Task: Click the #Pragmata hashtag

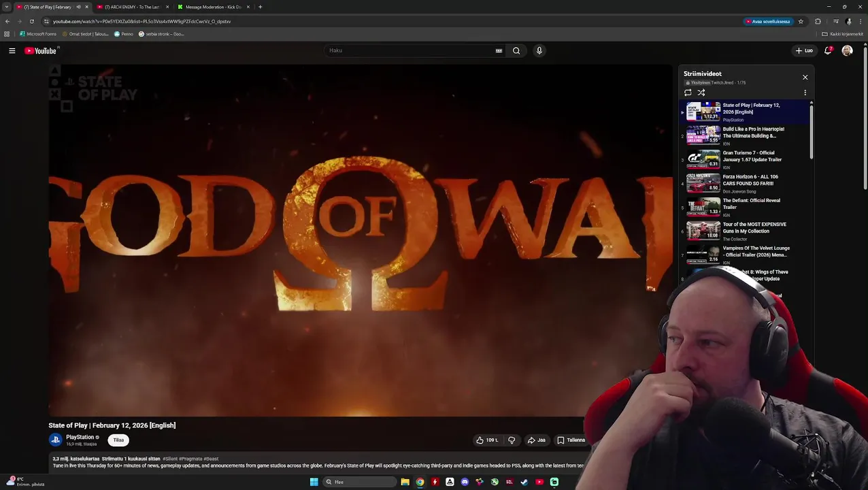Action: 190,459
